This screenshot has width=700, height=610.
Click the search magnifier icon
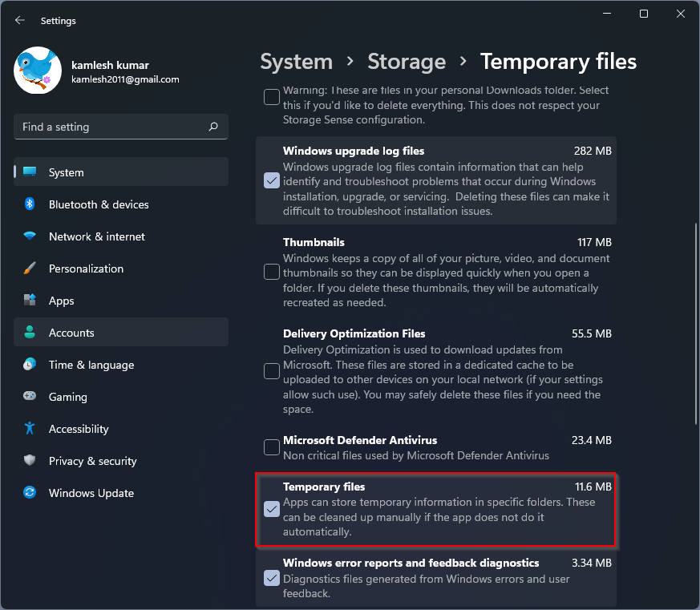click(213, 127)
